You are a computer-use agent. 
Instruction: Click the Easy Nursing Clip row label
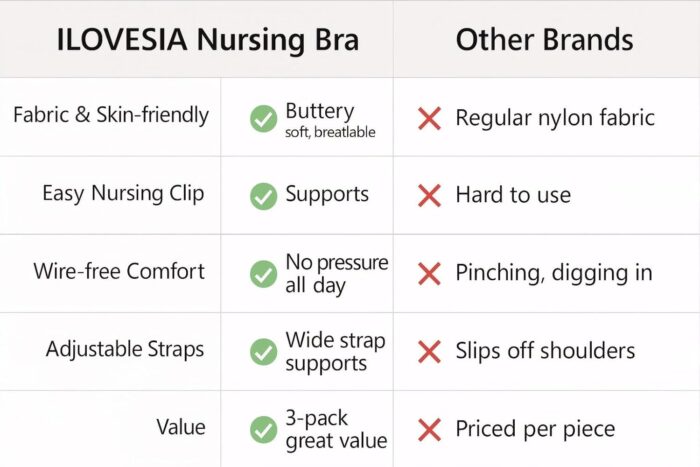click(123, 194)
